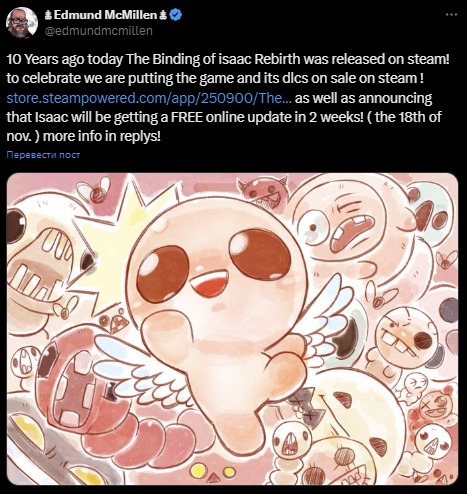Open the store.steampowered.com app link
This screenshot has height=494, width=467.
(x=149, y=98)
